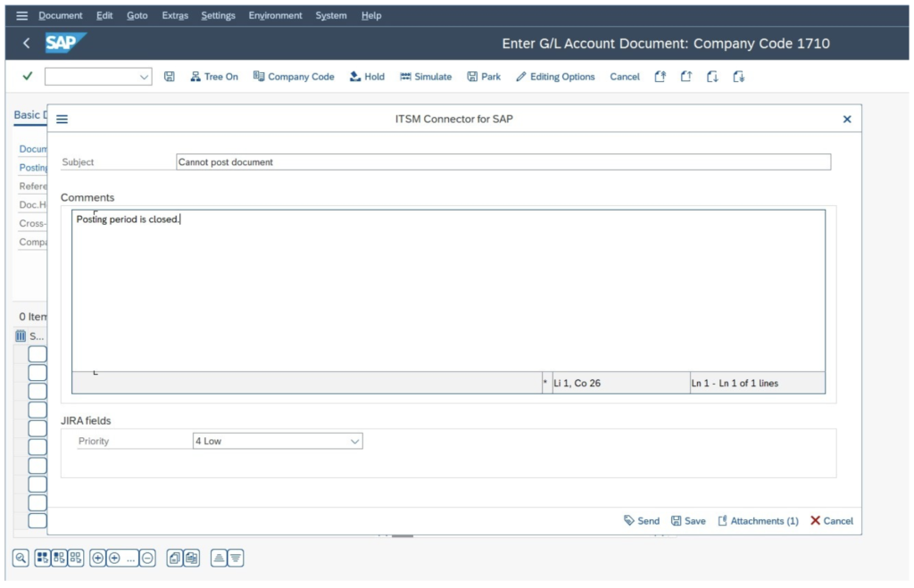Click inside the Comments text area
This screenshot has height=588, width=914.
click(x=448, y=290)
